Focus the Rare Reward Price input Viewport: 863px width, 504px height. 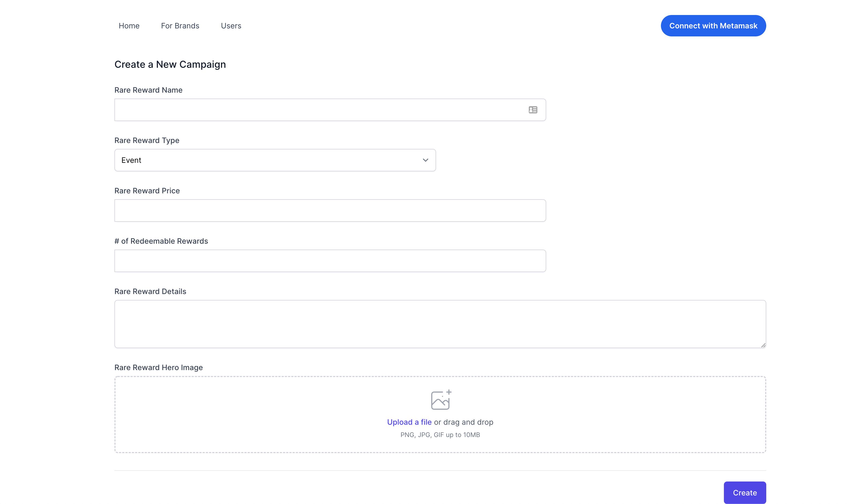(x=330, y=210)
